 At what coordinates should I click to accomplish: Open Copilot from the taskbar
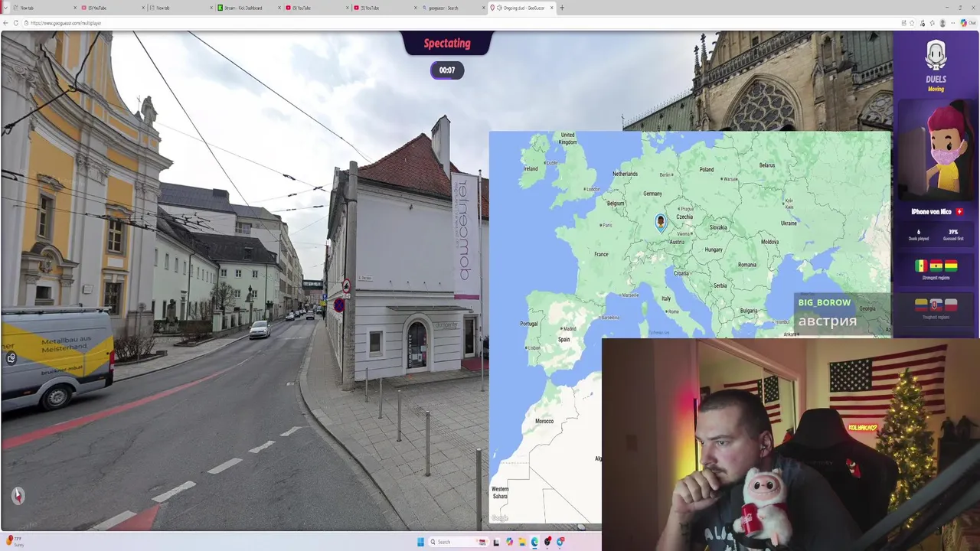[509, 542]
